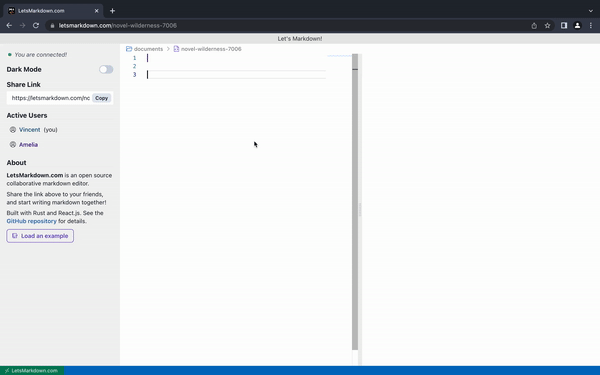Open a new browser tab

point(112,11)
